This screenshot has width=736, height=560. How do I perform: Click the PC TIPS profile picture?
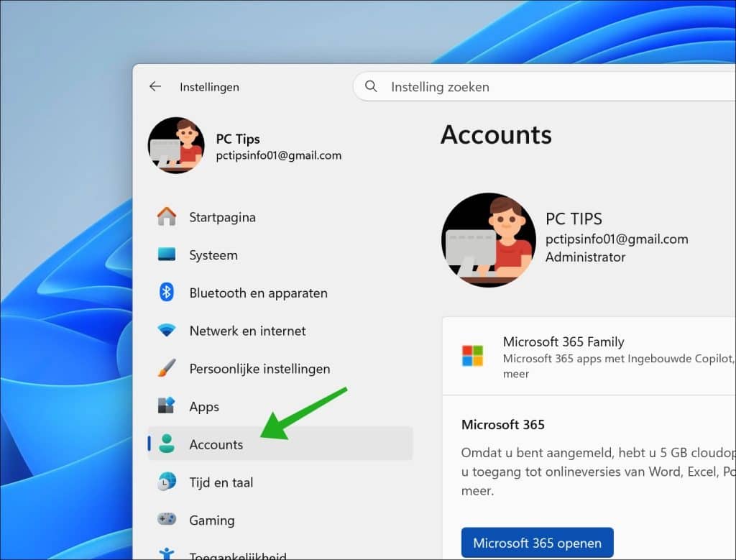[x=488, y=239]
